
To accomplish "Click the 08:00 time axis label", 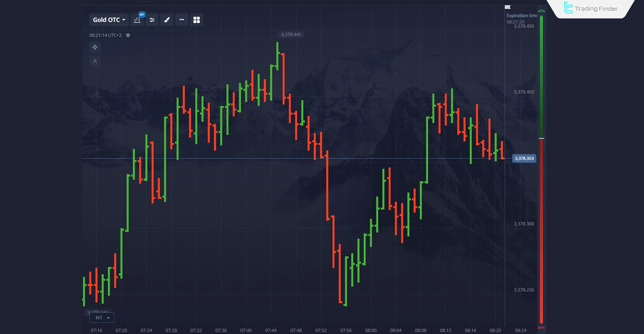I will 371,330.
